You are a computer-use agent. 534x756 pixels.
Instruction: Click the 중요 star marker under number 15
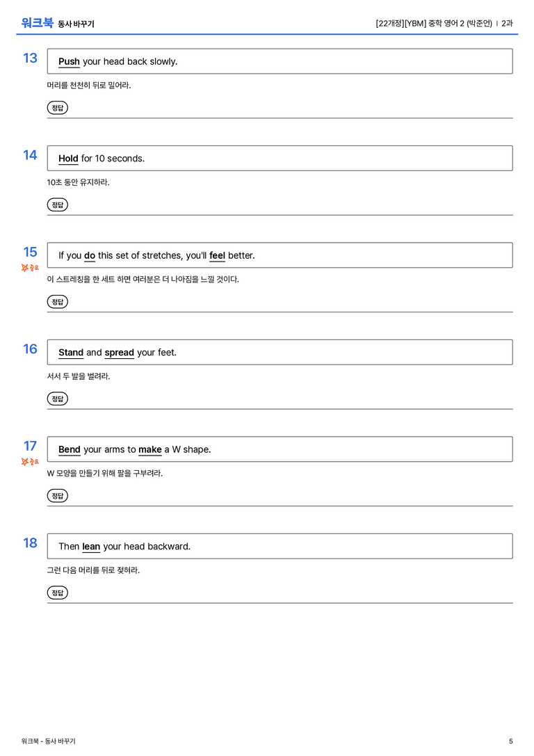30,268
